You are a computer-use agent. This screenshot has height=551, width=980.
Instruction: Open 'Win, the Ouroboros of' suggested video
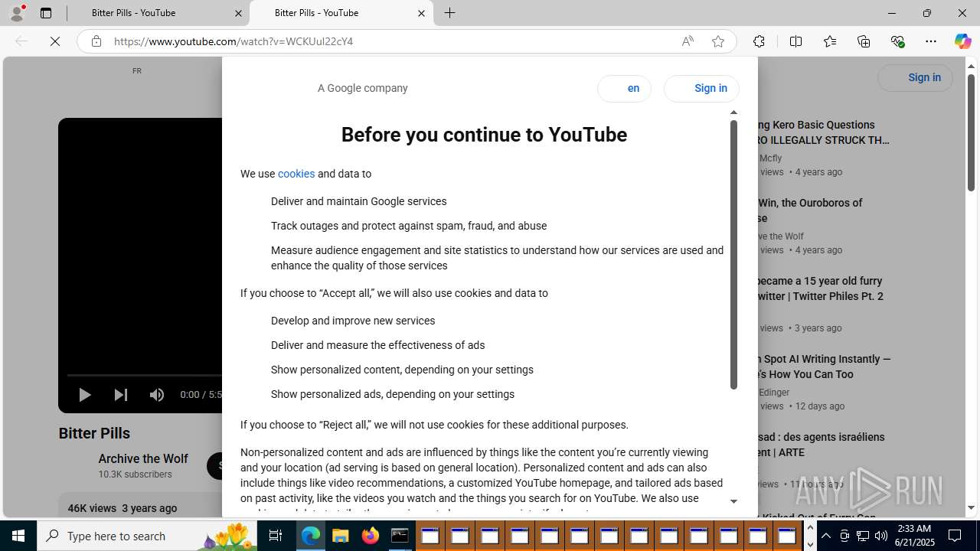[808, 210]
